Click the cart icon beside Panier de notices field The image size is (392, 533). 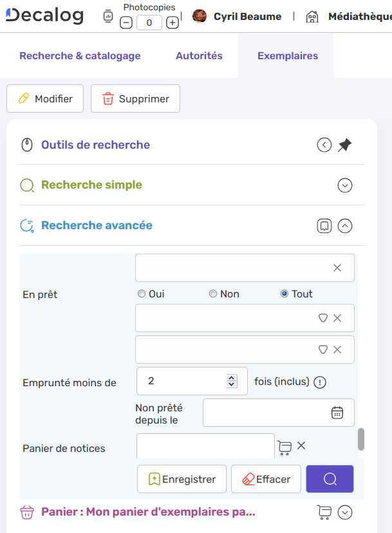coord(284,446)
